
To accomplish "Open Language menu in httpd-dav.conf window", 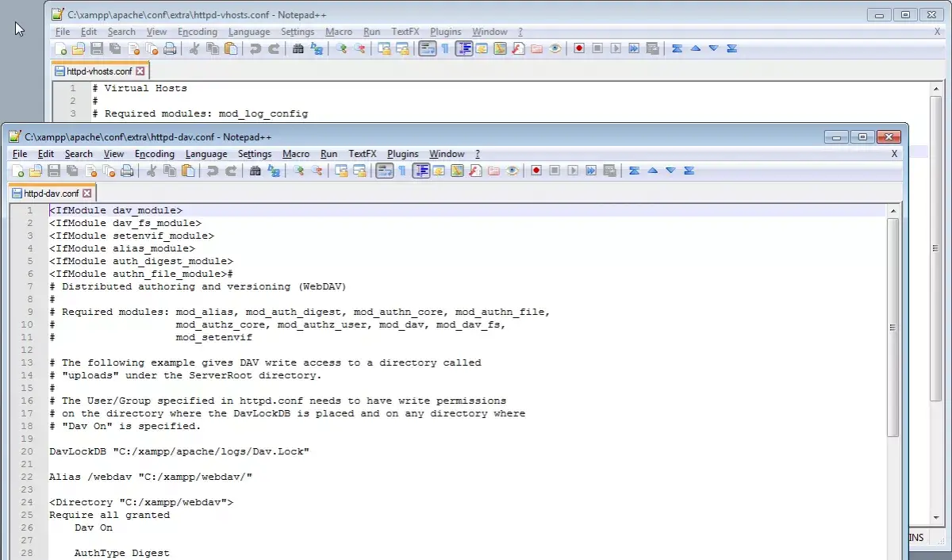I will click(x=206, y=154).
